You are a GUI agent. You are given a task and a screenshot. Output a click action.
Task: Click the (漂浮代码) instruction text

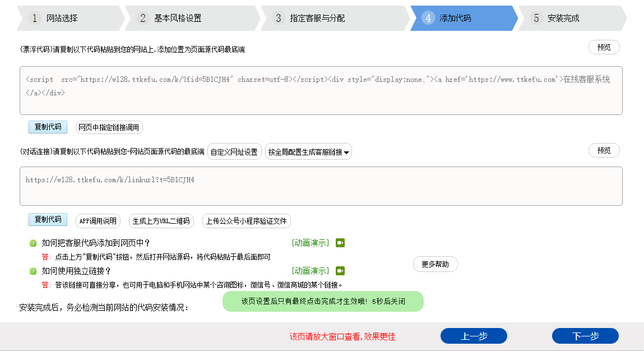point(132,49)
